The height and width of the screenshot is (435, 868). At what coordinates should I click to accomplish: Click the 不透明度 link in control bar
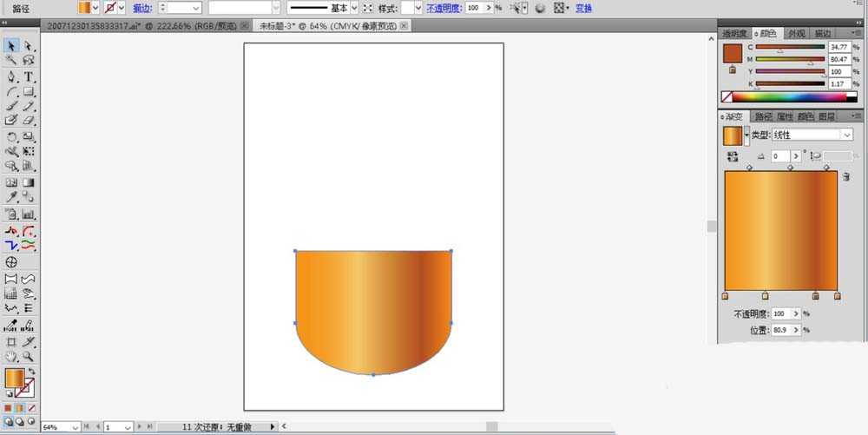point(444,9)
